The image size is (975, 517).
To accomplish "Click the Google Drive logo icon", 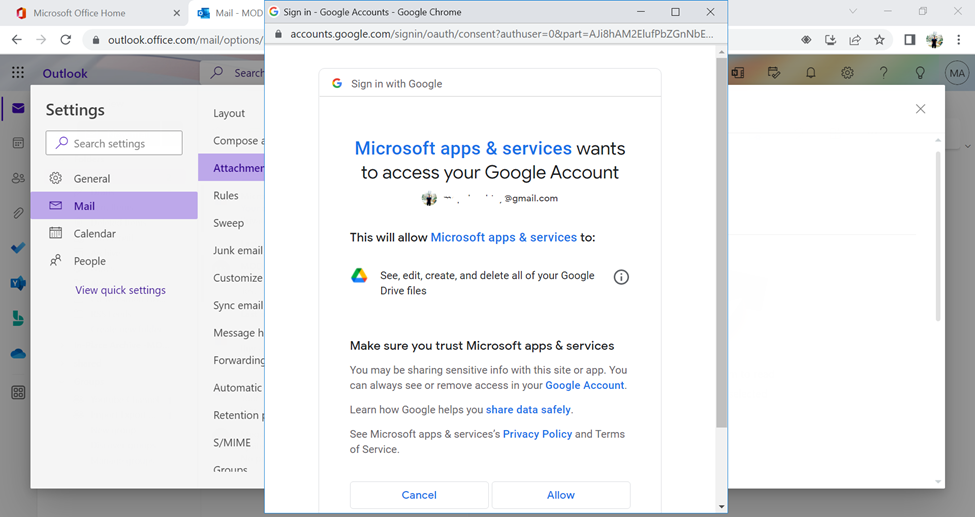I will (359, 276).
